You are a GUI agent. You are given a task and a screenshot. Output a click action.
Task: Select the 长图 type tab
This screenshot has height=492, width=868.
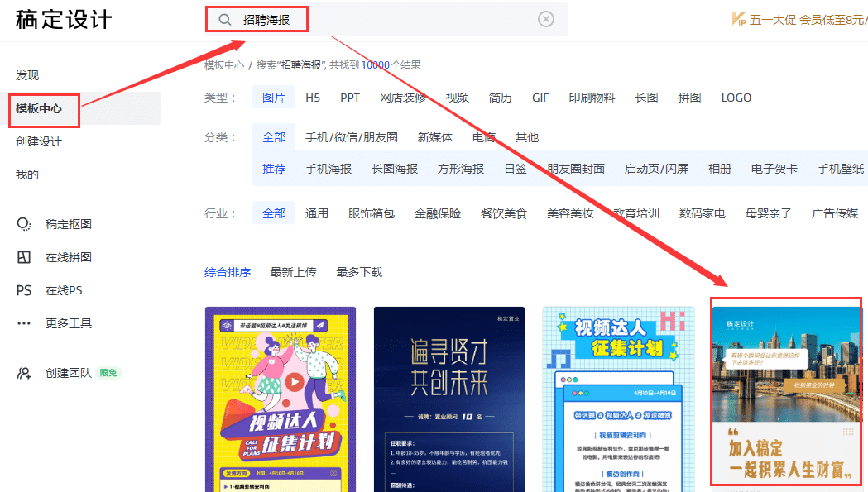coord(646,98)
